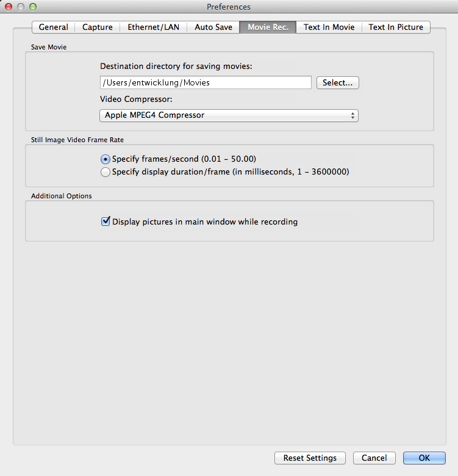The height and width of the screenshot is (476, 458).
Task: Click the Movie Rec. tab
Action: 268,27
